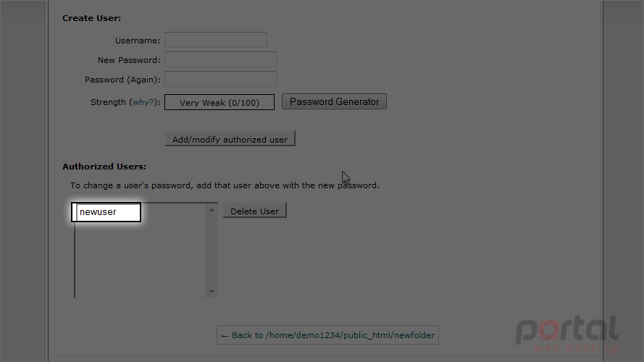Go back to /home/demo1234/public_html/newfolder
The width and height of the screenshot is (644, 362).
(327, 335)
